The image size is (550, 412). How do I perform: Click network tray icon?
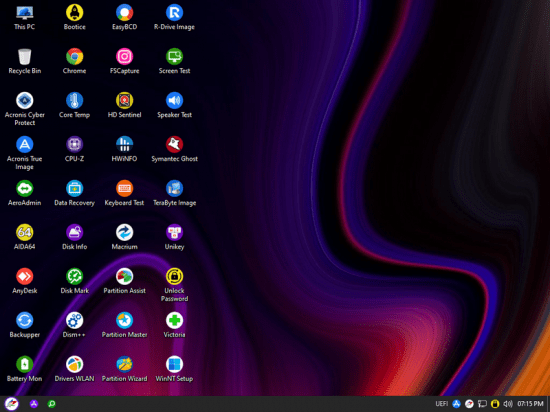482,404
